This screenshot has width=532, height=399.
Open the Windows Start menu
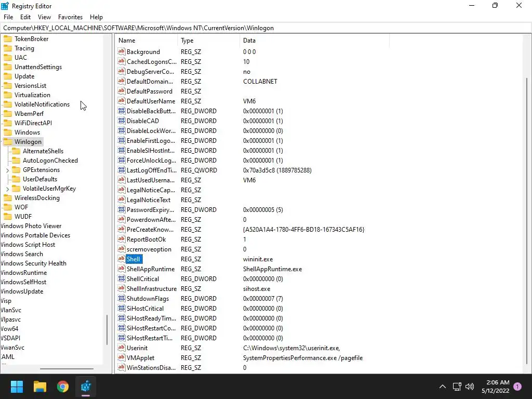(x=17, y=387)
